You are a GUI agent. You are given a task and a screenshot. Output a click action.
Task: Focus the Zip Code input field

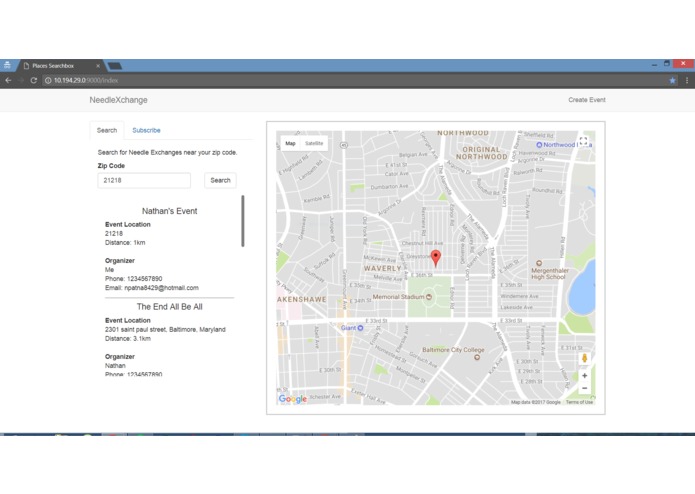144,180
